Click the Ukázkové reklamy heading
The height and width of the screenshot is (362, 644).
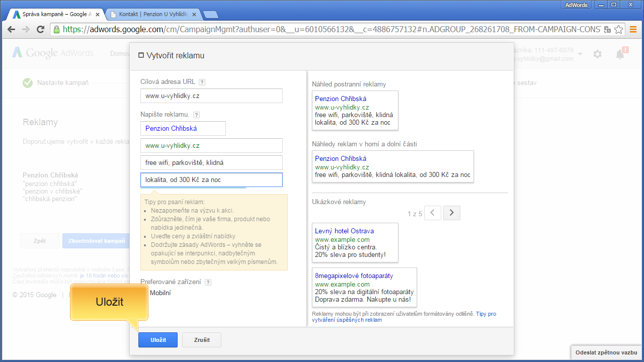[x=339, y=202]
